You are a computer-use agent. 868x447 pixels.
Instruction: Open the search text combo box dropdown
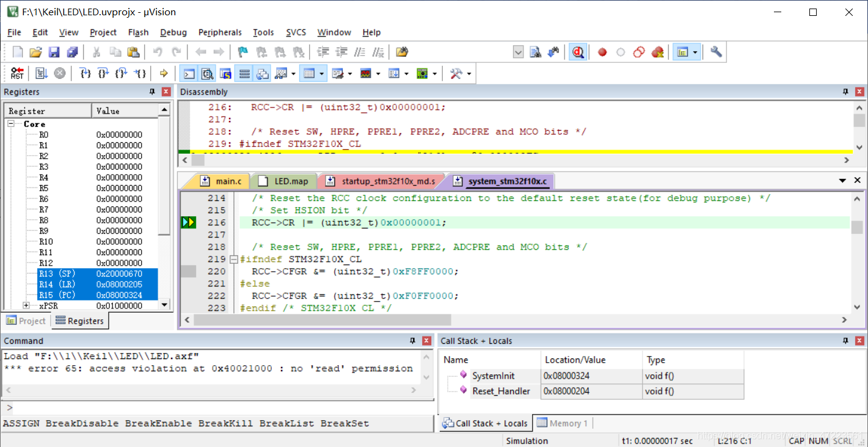pos(518,53)
